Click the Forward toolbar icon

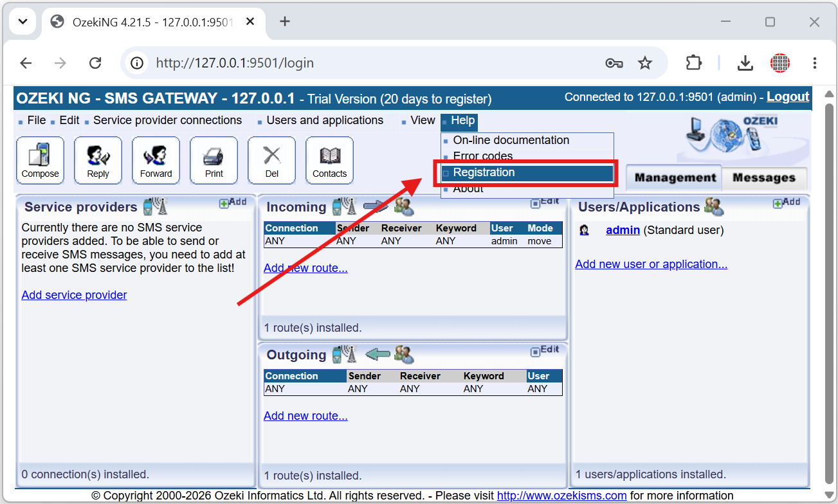156,160
